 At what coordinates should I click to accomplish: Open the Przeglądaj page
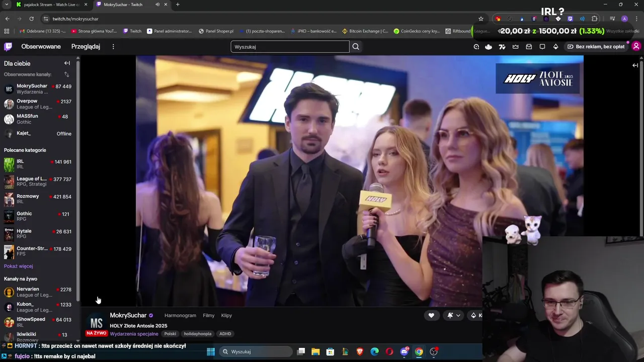pyautogui.click(x=86, y=46)
